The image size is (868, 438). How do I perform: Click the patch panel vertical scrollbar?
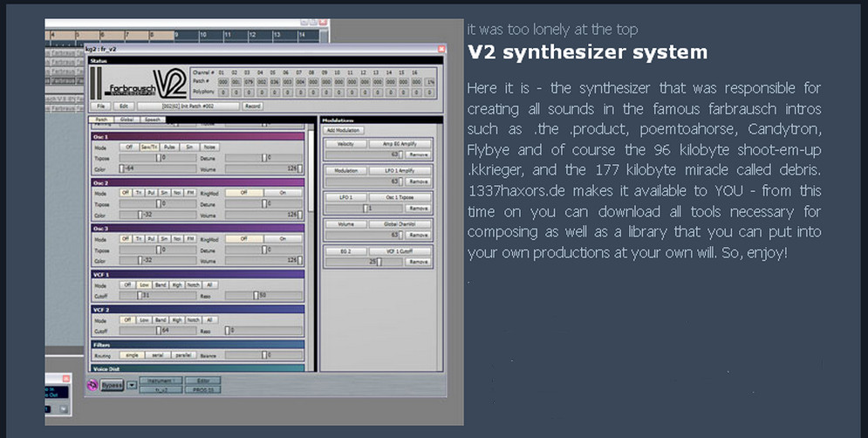pos(311,171)
